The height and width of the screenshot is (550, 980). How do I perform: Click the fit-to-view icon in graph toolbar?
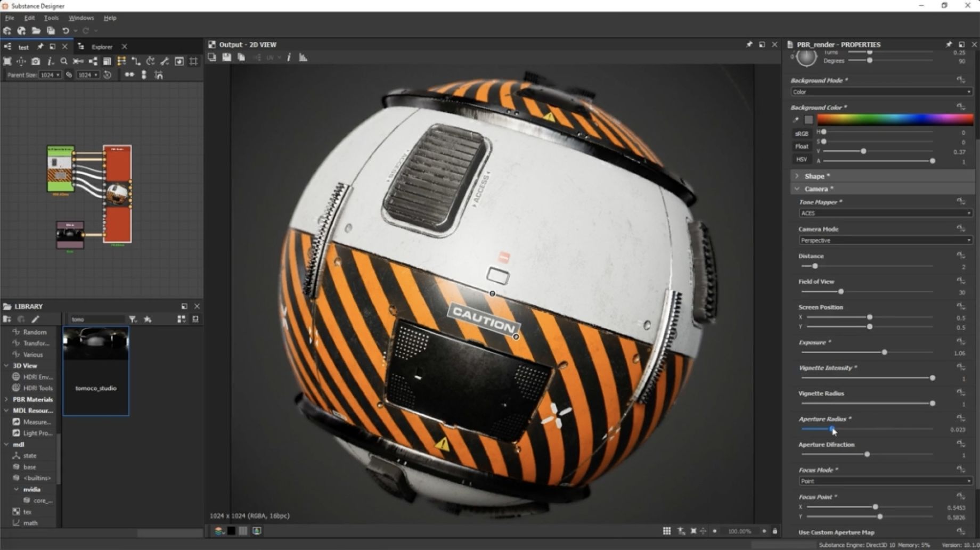click(x=7, y=62)
